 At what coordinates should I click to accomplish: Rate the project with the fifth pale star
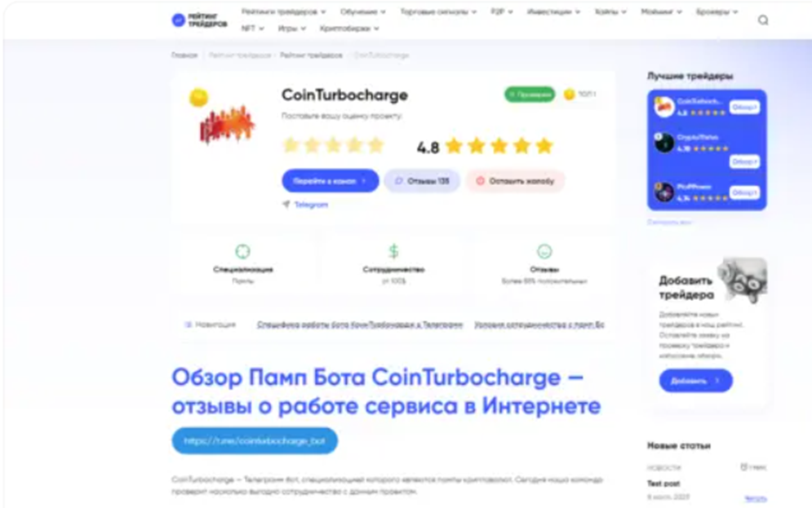(x=375, y=145)
